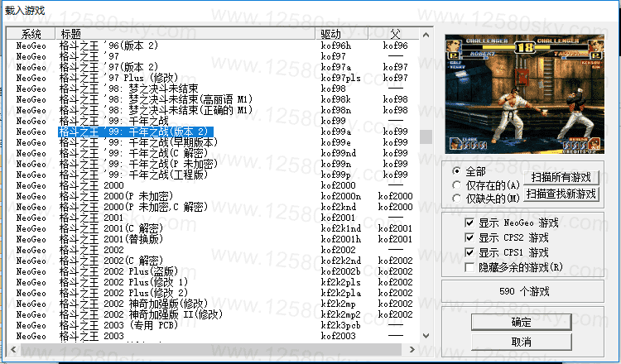Click the 扫描所有游戏 button

(x=561, y=178)
